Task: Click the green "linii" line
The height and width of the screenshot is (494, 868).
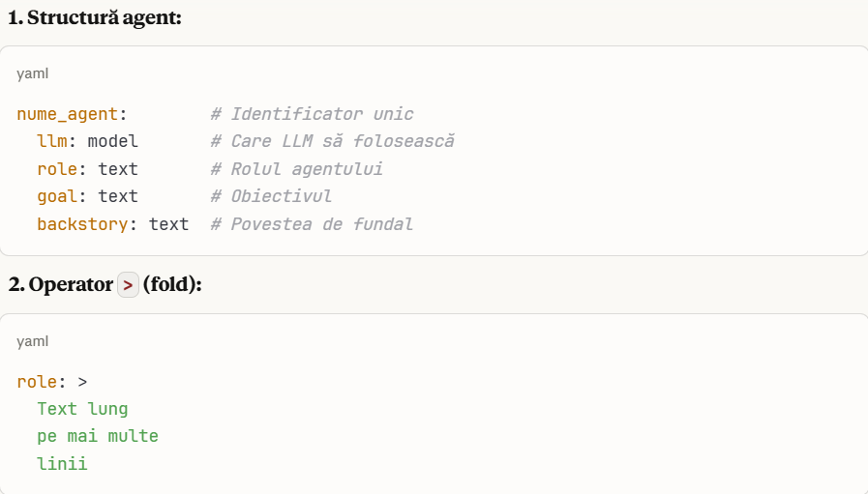Action: (62, 464)
